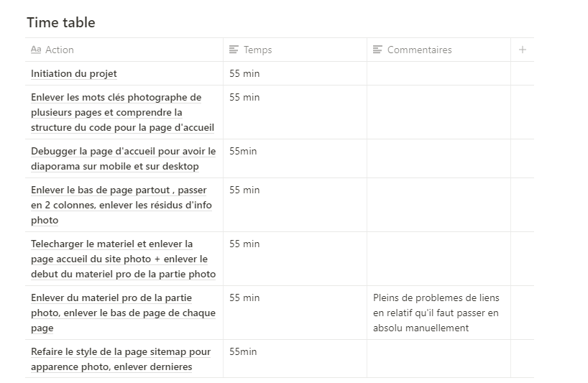Image resolution: width=588 pixels, height=383 pixels.
Task: Open the Action column header label menu
Action: (60, 50)
